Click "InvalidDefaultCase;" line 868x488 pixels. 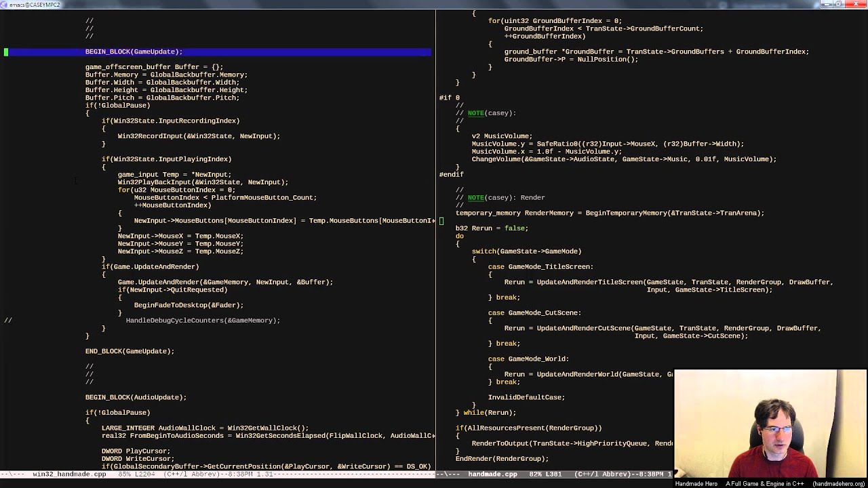coord(526,397)
